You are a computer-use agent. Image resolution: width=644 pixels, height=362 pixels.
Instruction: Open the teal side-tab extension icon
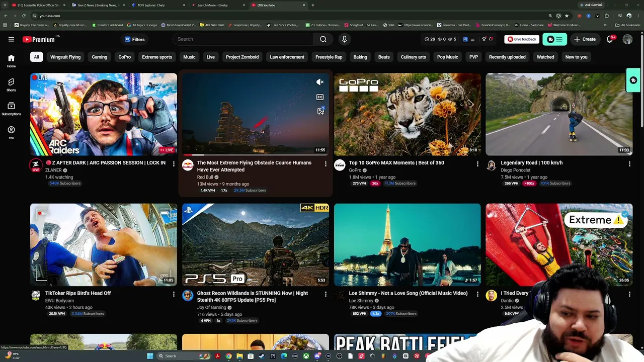click(x=633, y=80)
